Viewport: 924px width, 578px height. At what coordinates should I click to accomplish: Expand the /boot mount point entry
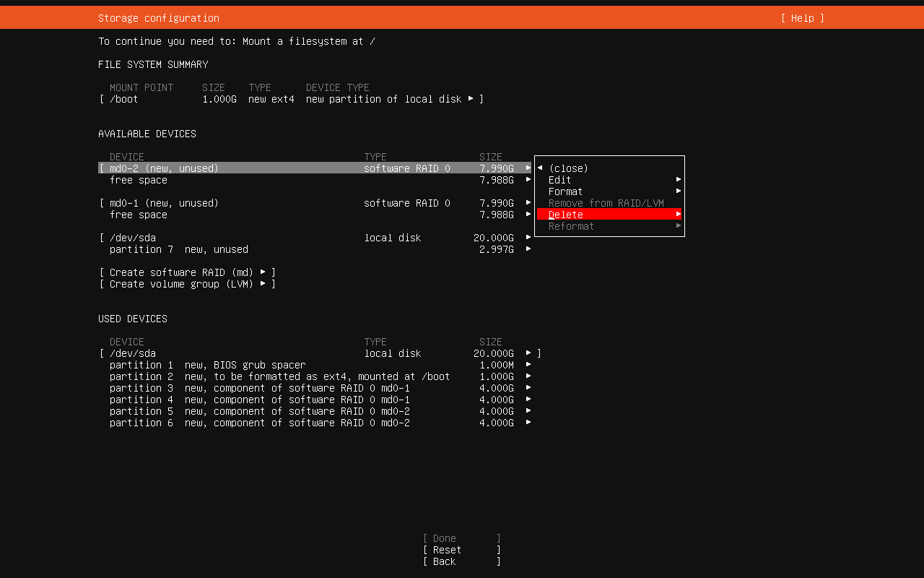tap(291, 99)
